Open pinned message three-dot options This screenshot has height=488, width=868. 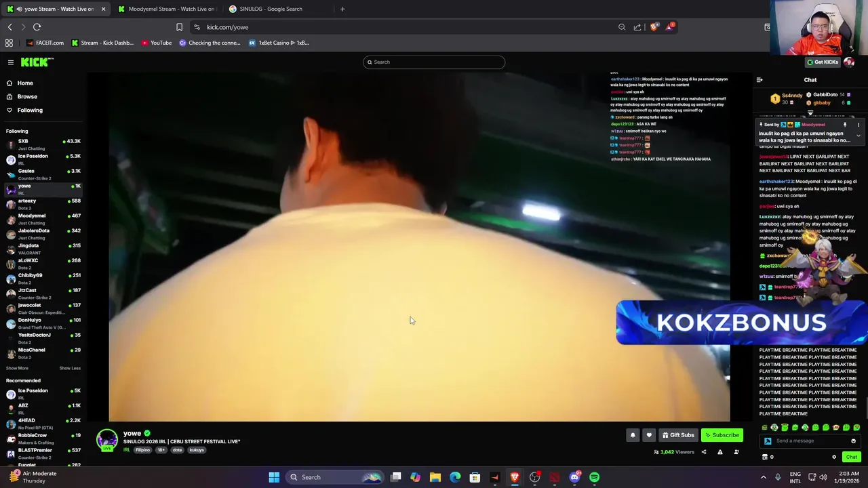pyautogui.click(x=858, y=125)
